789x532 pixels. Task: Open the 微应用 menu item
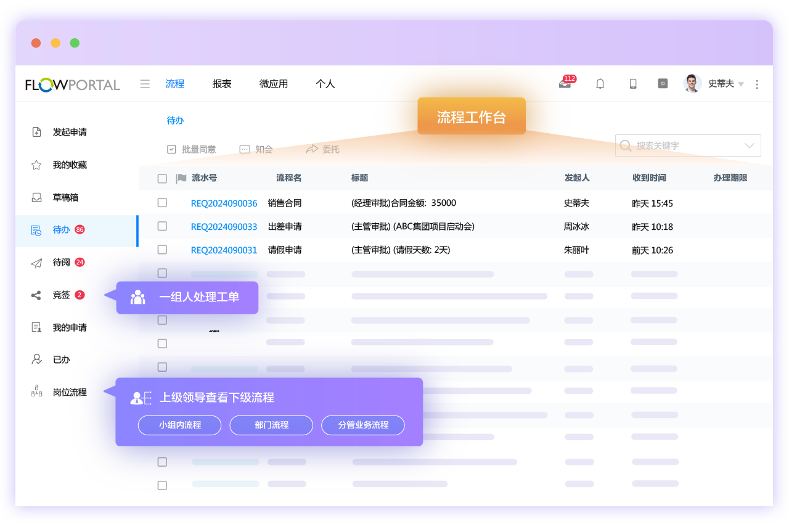(x=274, y=83)
